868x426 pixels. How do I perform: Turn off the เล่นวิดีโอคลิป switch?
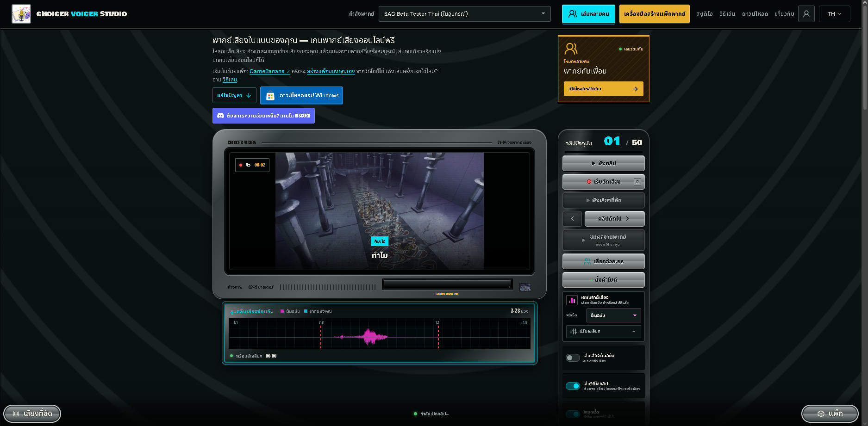(x=573, y=386)
